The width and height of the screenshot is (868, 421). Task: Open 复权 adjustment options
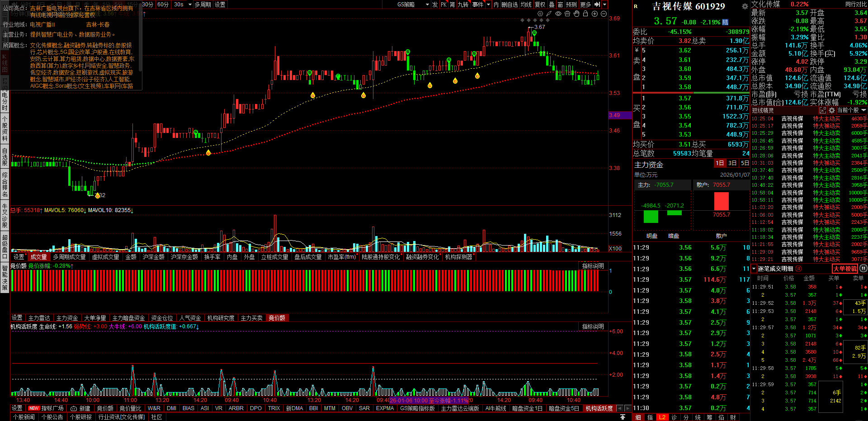(540, 5)
